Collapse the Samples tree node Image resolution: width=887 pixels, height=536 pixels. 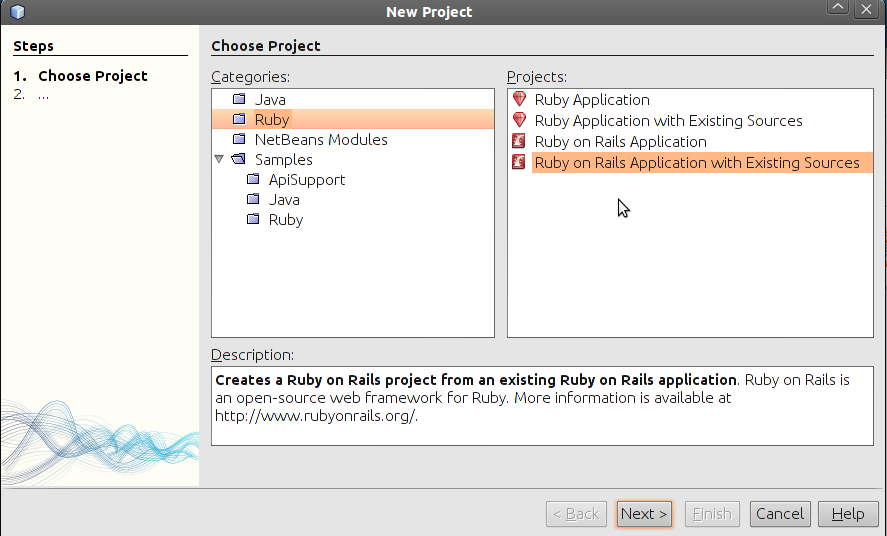219,159
